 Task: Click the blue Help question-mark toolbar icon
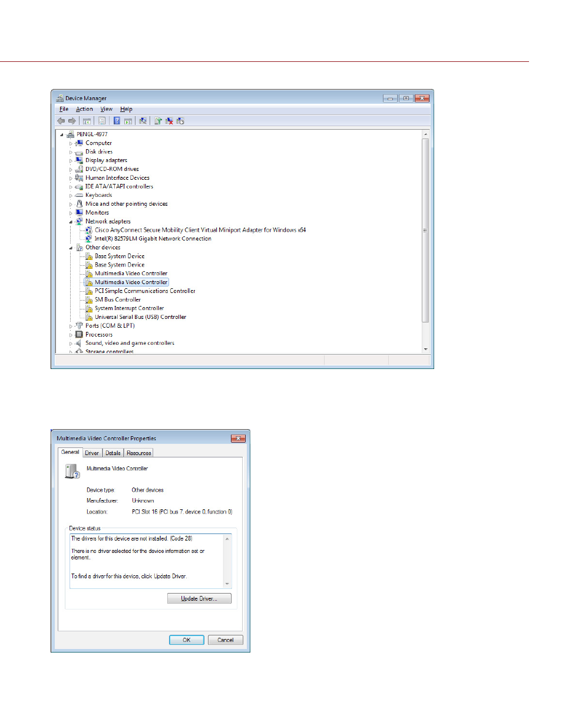(117, 121)
